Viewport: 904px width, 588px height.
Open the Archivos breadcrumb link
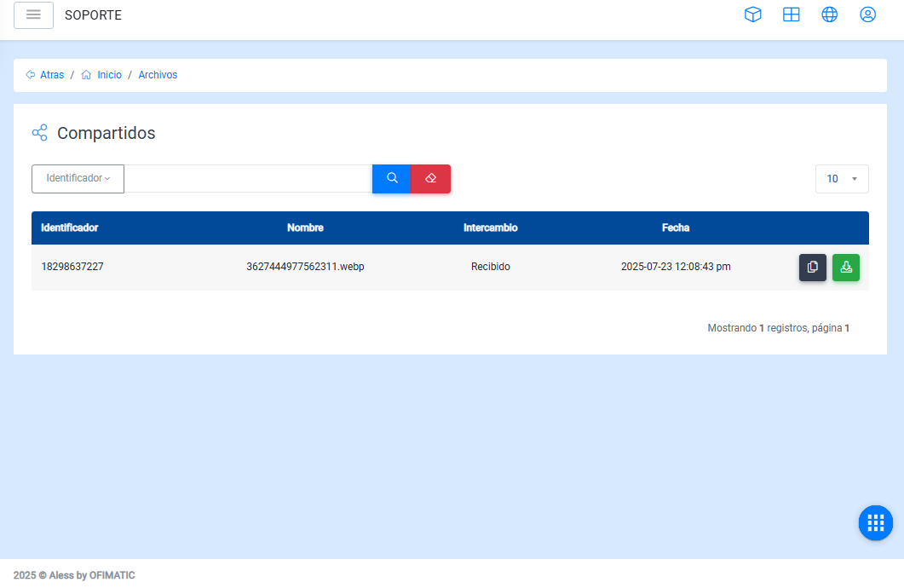pos(158,75)
